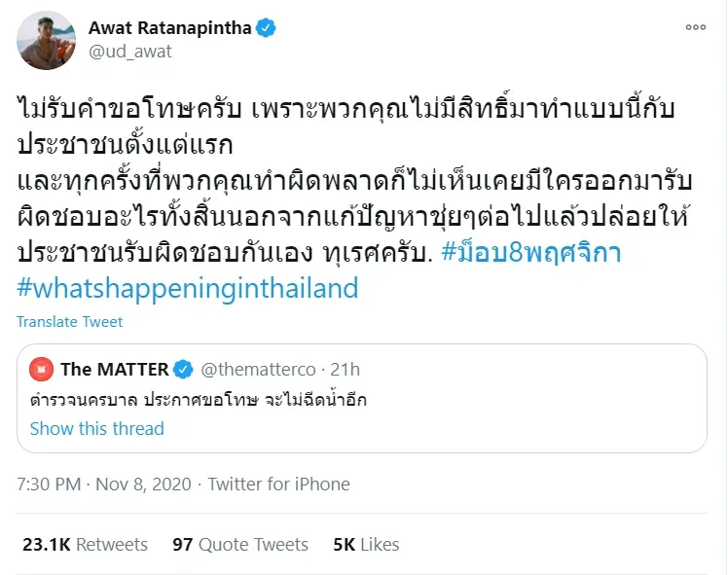Click Awat Ratanapintha's profile avatar

(47, 40)
